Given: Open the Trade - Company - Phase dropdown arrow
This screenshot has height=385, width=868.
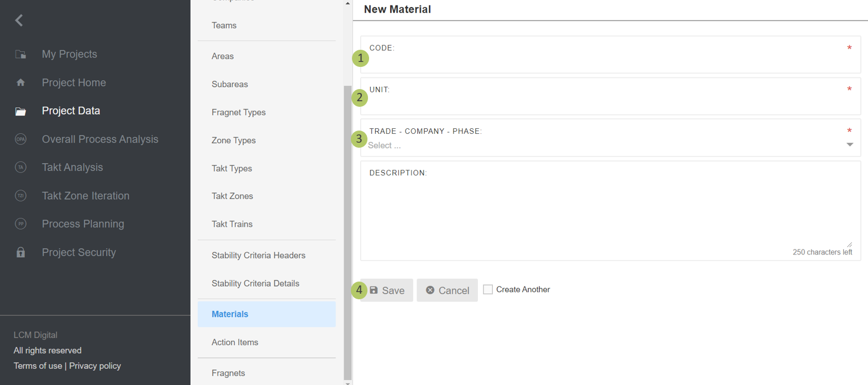Looking at the screenshot, I should (x=850, y=145).
